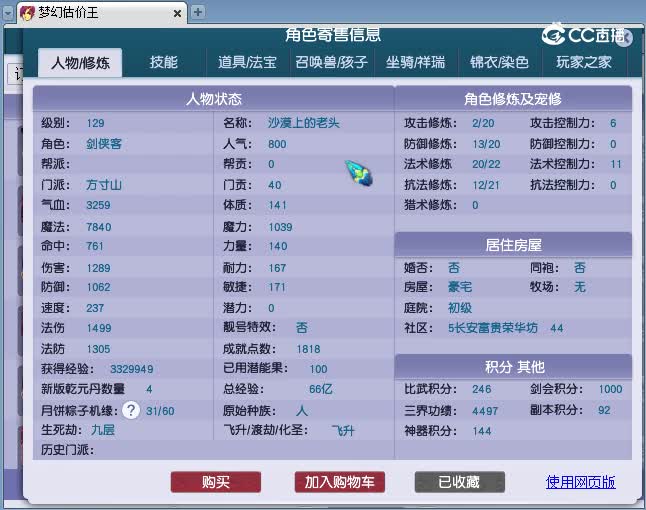Click the character name 沙漠上的老头
The image size is (646, 510).
click(304, 123)
